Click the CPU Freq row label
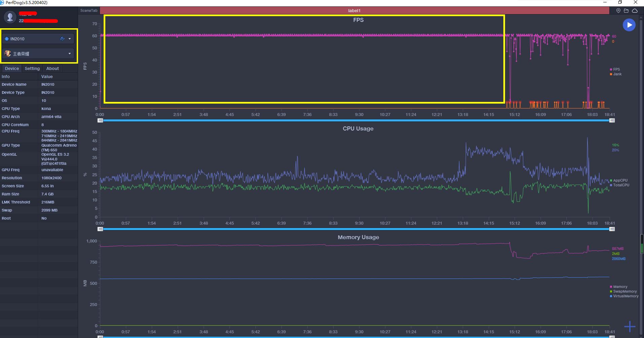Viewport: 644px width, 338px height. pos(10,131)
